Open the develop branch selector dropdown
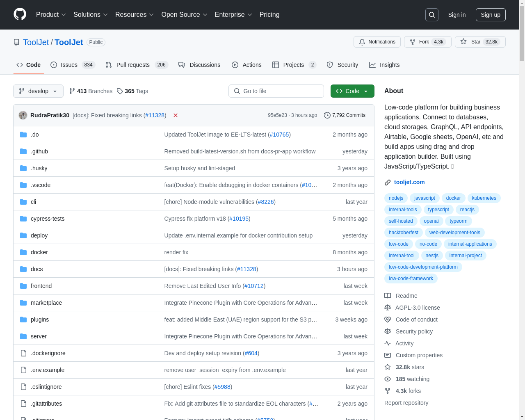Image resolution: width=525 pixels, height=420 pixels. coord(38,91)
